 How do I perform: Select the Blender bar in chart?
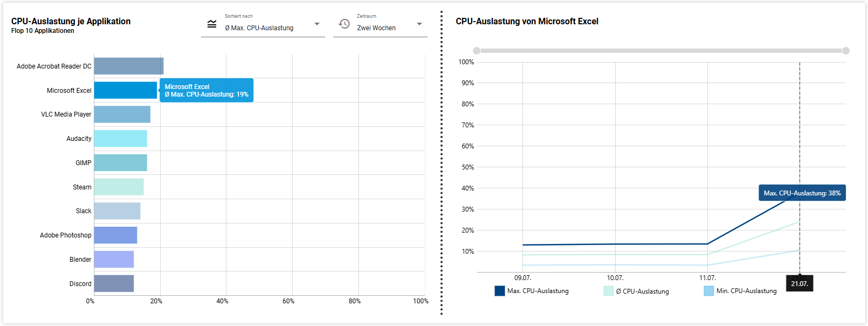(114, 260)
